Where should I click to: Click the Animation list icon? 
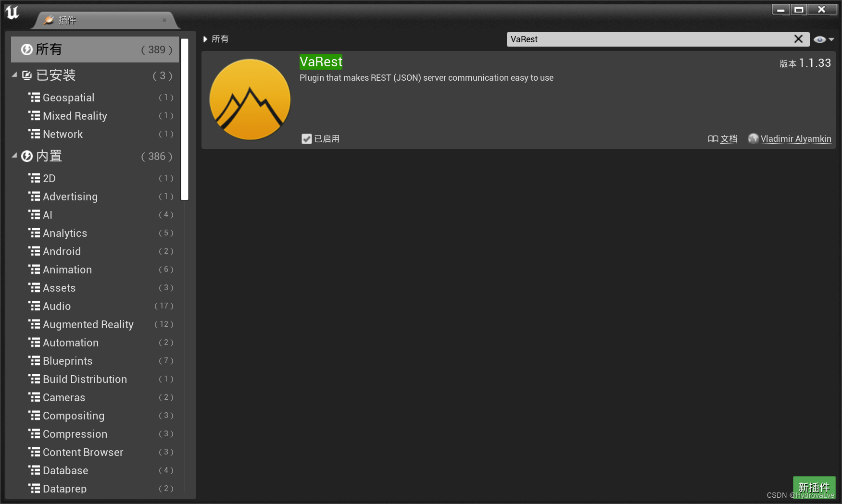tap(34, 270)
